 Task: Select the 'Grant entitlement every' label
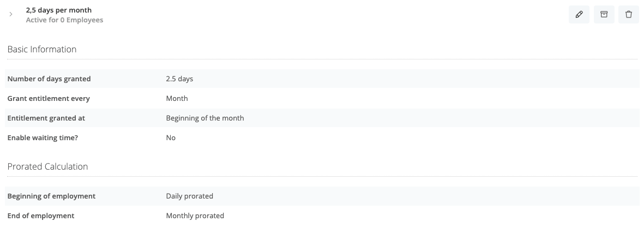click(x=49, y=98)
